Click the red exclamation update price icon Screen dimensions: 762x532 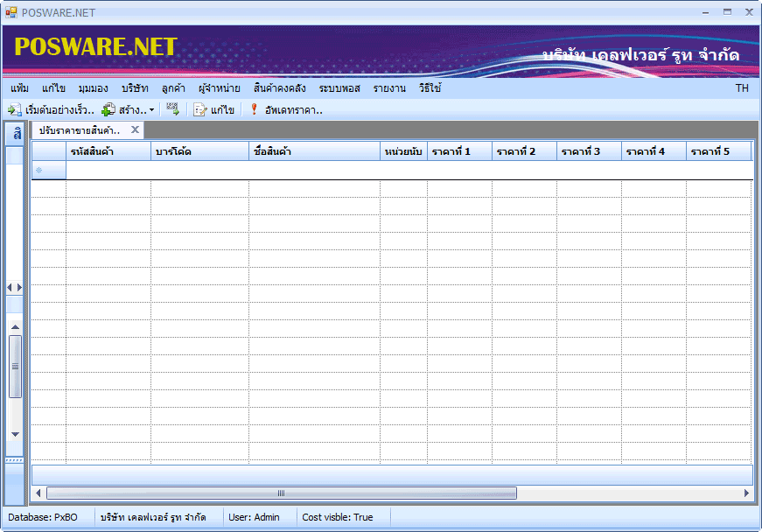click(255, 110)
